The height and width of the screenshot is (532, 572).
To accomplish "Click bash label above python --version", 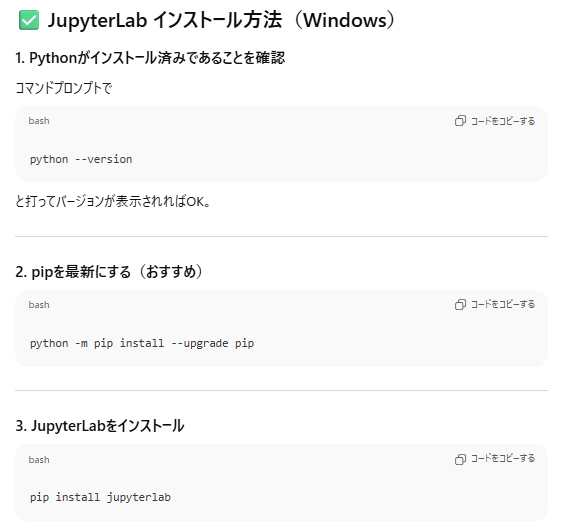I will (x=39, y=121).
